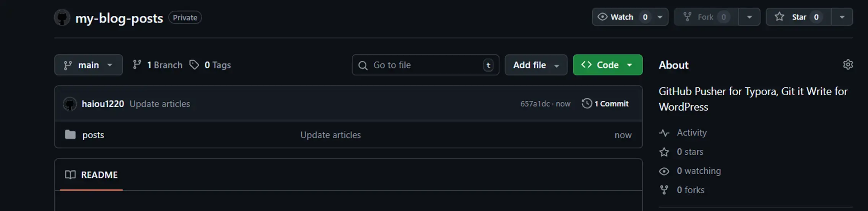Select the README tab
The width and height of the screenshot is (868, 211).
(x=92, y=175)
